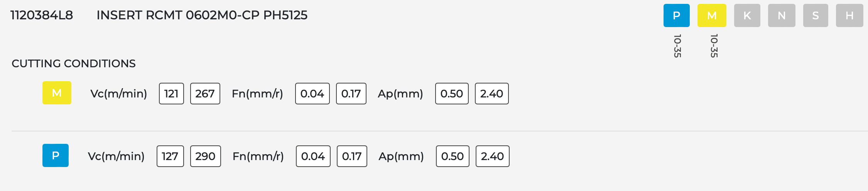Image resolution: width=868 pixels, height=191 pixels.
Task: Select the M row Fn 0.04 box
Action: tap(312, 94)
